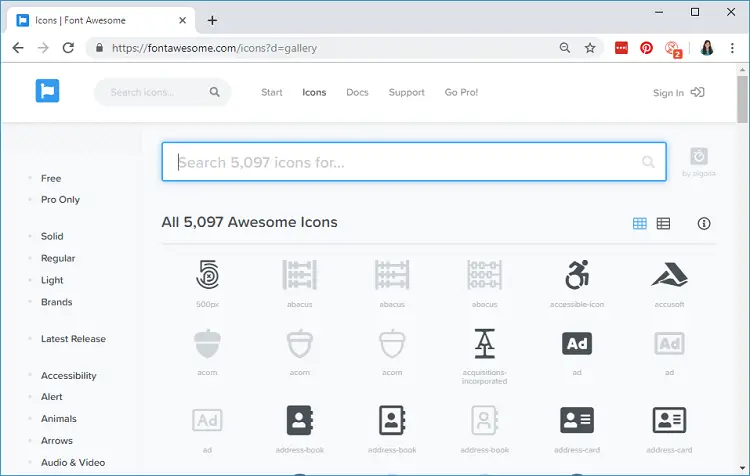Filter by Alert category

pos(52,397)
